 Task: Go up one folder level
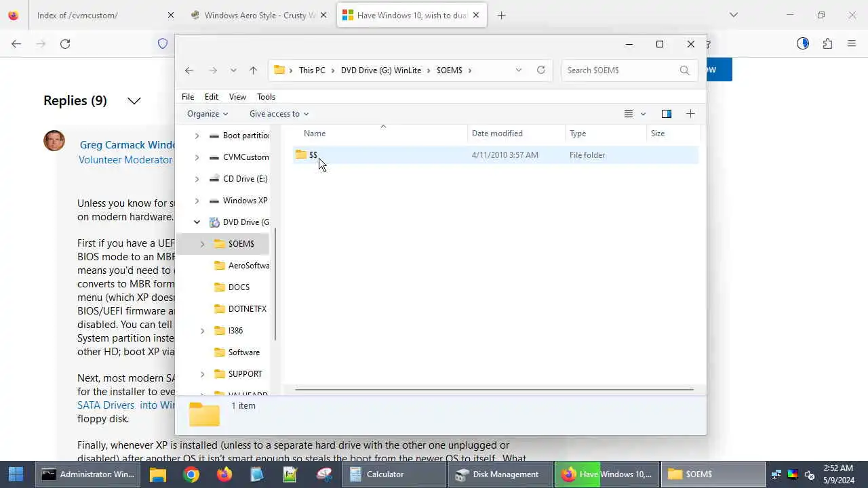(x=253, y=70)
